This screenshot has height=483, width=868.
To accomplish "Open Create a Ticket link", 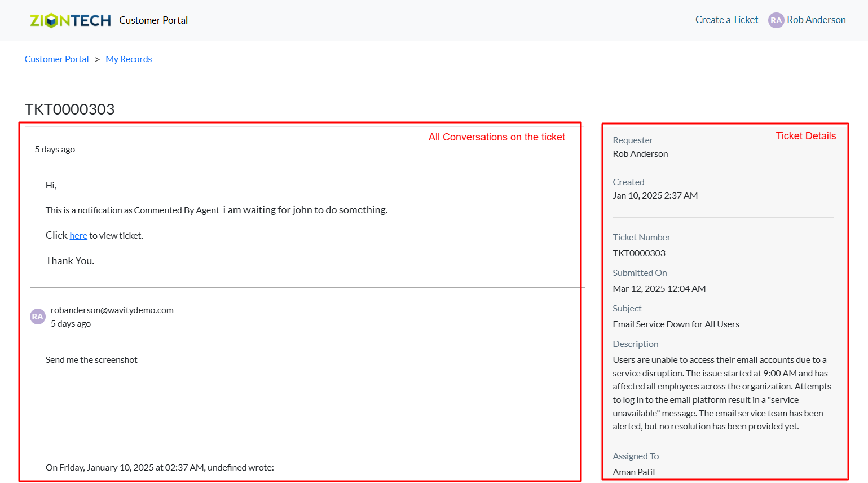I will [x=726, y=20].
